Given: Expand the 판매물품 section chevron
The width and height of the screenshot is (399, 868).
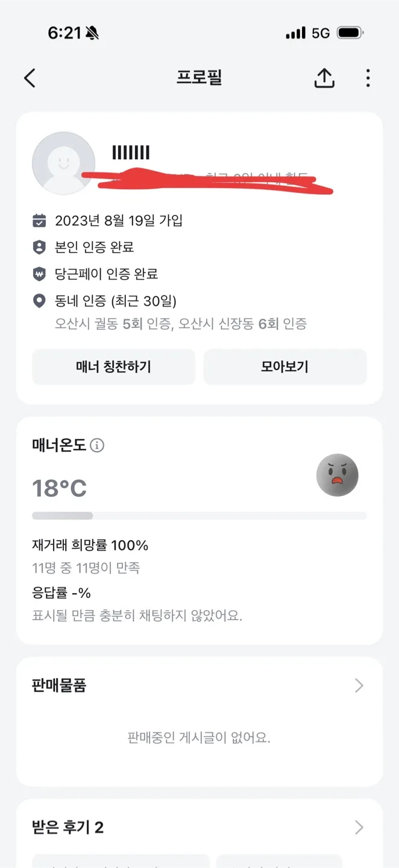Looking at the screenshot, I should 359,685.
